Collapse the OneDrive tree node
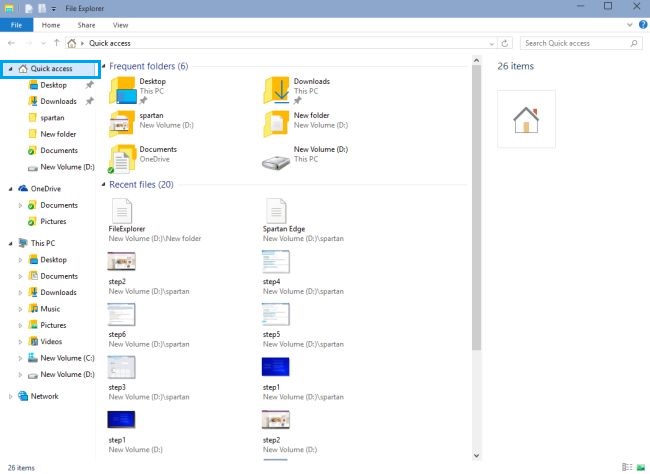Image resolution: width=650 pixels, height=474 pixels. 10,189
